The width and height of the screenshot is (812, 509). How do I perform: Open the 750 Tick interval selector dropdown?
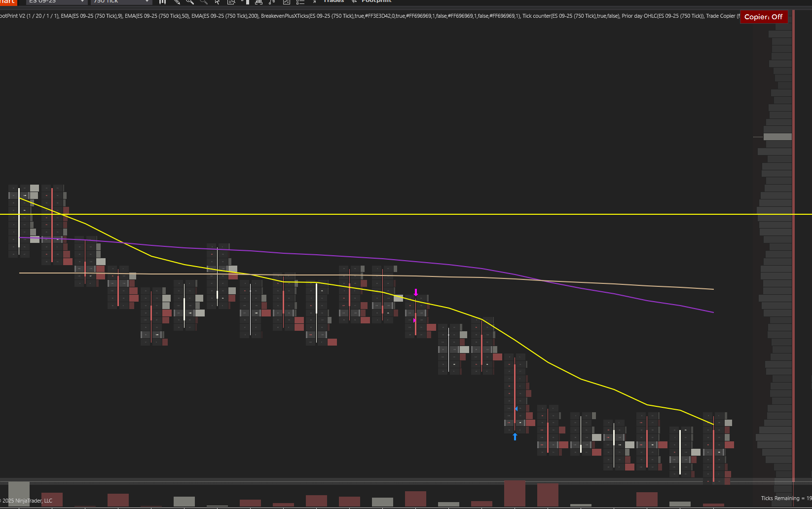coord(121,2)
